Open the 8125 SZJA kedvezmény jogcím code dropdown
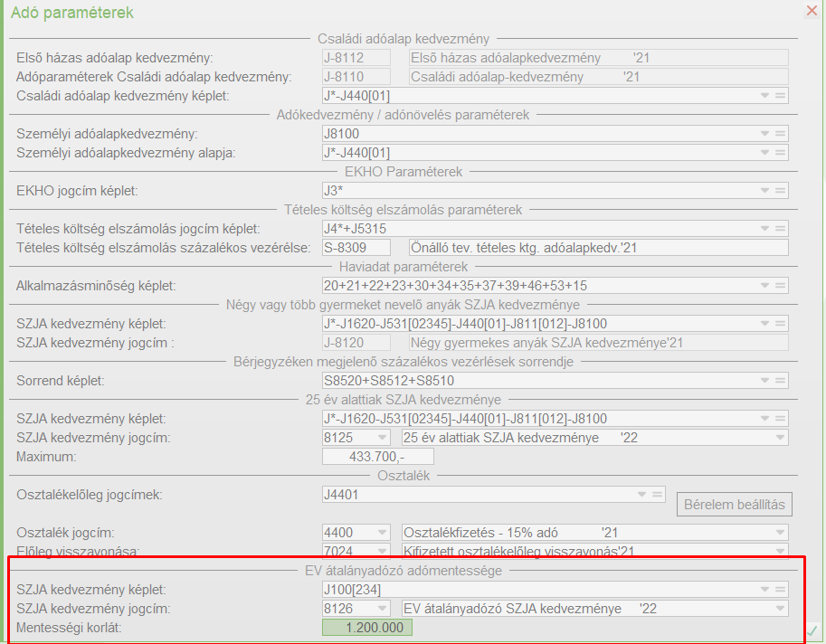 point(383,438)
